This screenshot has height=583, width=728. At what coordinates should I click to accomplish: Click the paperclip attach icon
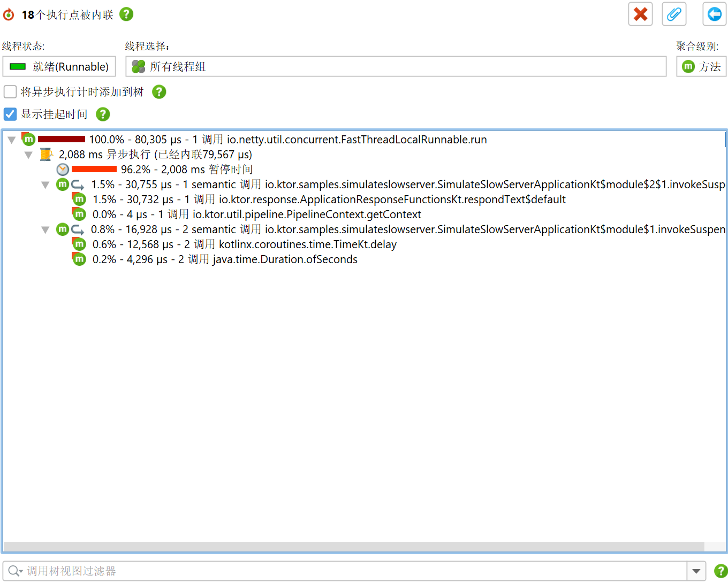674,14
